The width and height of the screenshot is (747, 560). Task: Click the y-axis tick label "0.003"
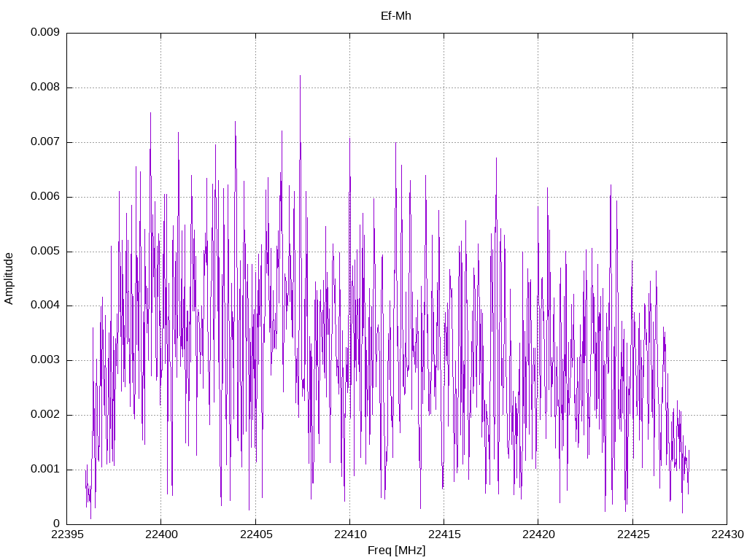45,360
